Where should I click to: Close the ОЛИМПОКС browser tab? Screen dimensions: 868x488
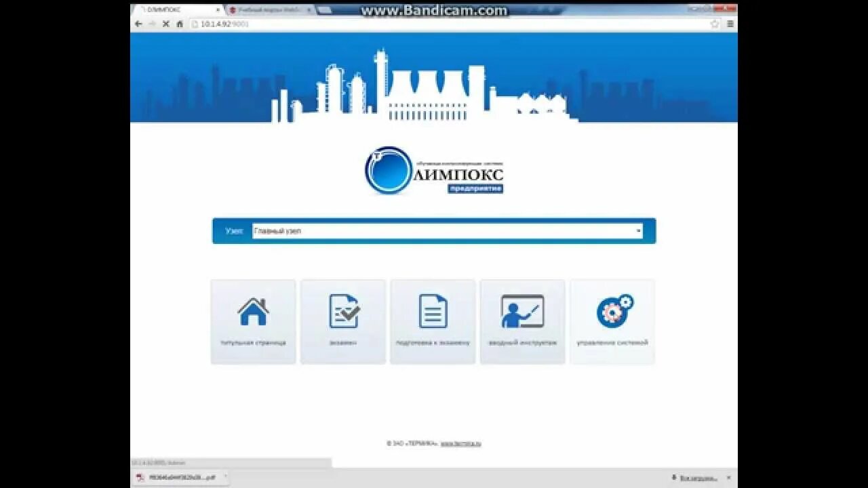click(218, 10)
